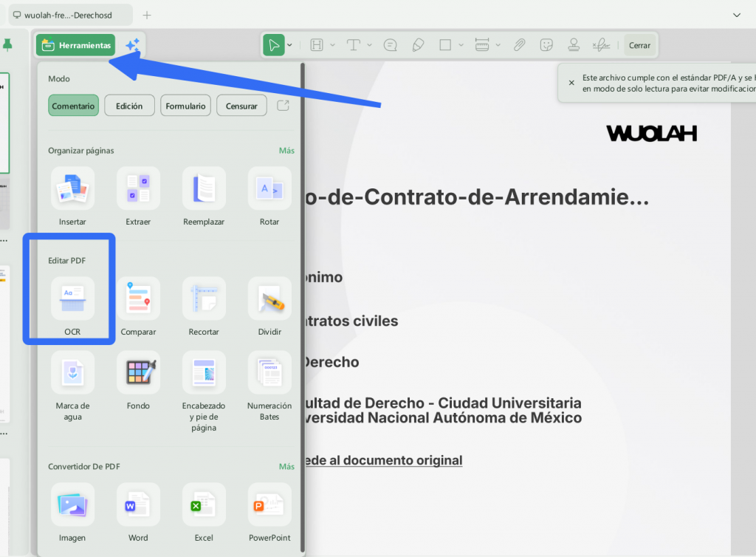Expand the text tool dropdown arrow

pos(369,45)
